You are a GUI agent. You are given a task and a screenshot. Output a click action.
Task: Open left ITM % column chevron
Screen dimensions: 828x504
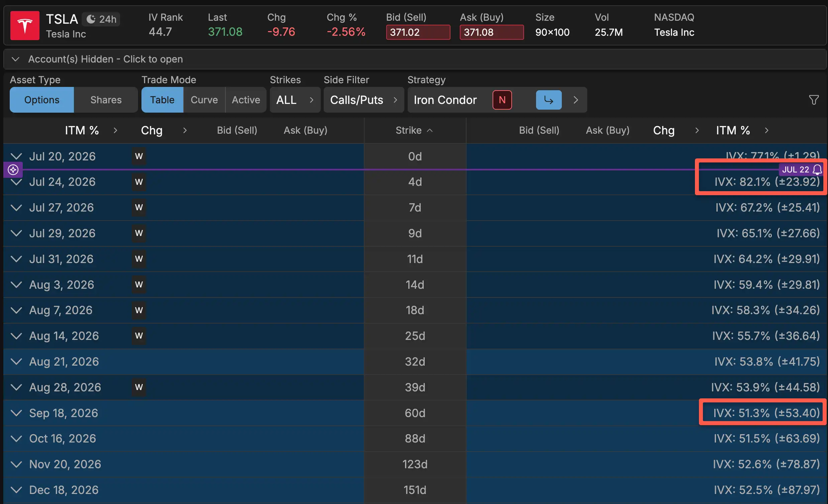pyautogui.click(x=115, y=130)
